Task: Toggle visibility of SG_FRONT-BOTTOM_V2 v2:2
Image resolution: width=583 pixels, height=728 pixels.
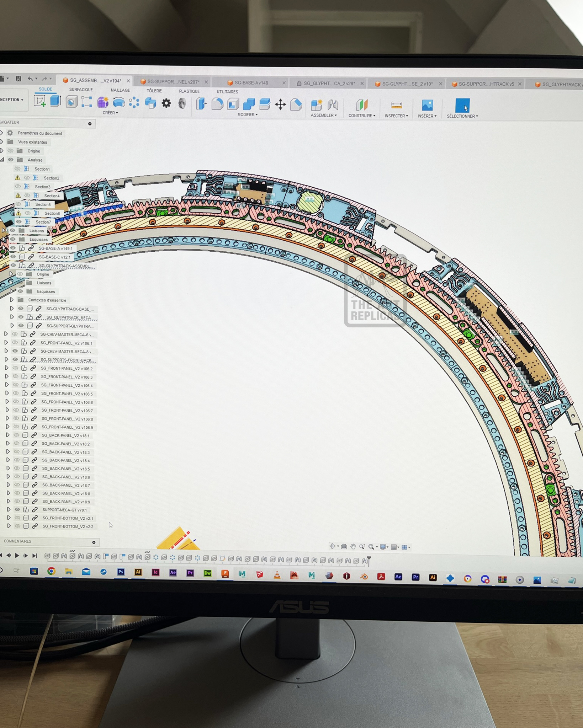Action: [17, 526]
